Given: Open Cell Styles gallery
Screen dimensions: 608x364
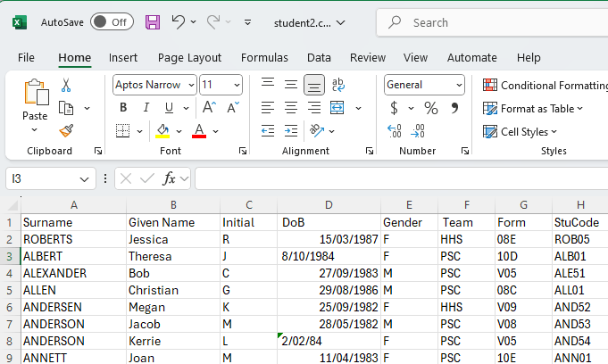Looking at the screenshot, I should (x=520, y=132).
